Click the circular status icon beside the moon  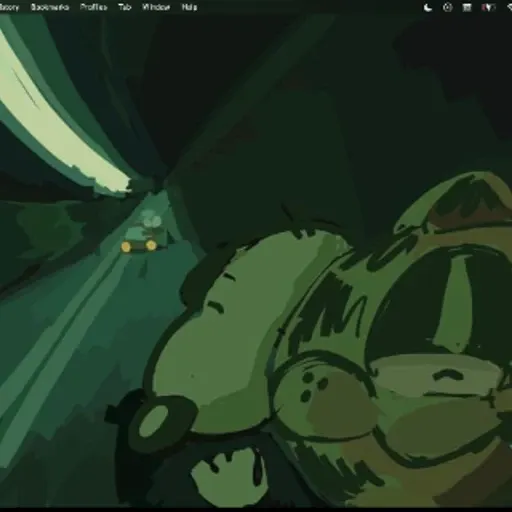click(x=447, y=7)
